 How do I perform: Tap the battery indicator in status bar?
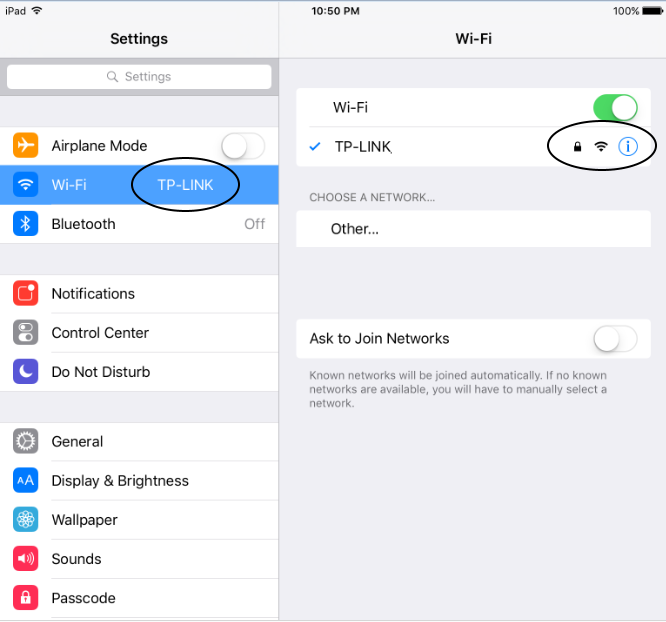tap(652, 11)
